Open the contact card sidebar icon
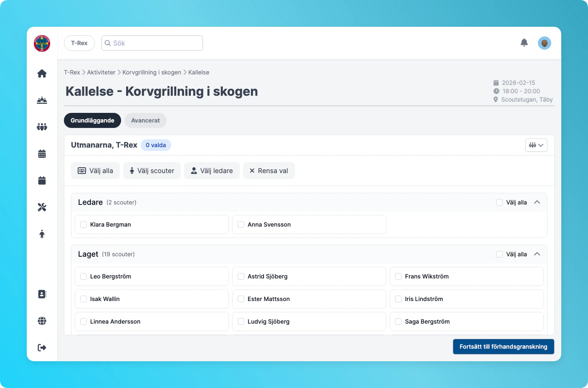Viewport: 588px width, 388px height. (42, 294)
